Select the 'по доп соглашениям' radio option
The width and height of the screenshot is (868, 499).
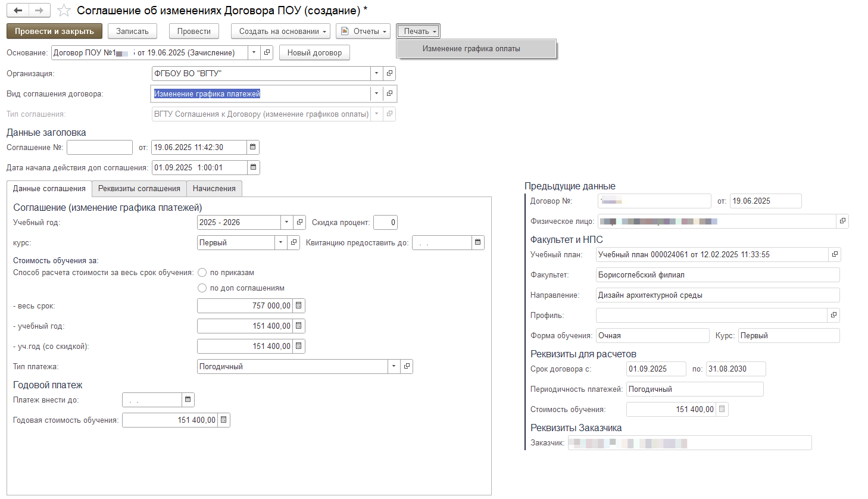click(x=202, y=288)
